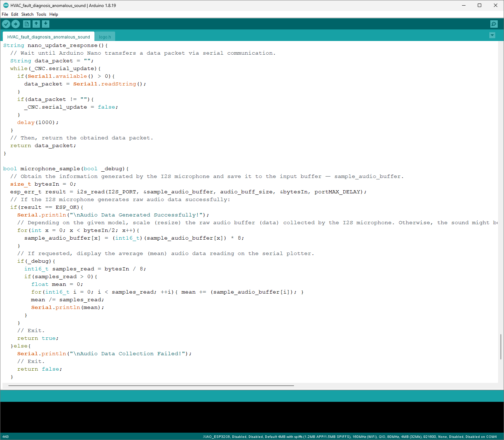Click the vertical scrollbar thumb in the editor
504x440 pixels.
(x=501, y=346)
